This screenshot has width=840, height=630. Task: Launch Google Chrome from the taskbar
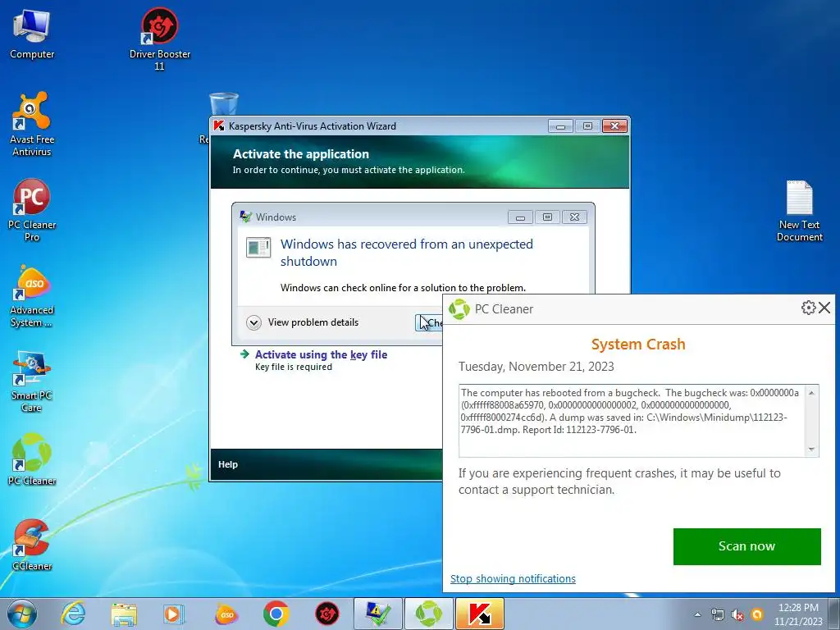[276, 614]
